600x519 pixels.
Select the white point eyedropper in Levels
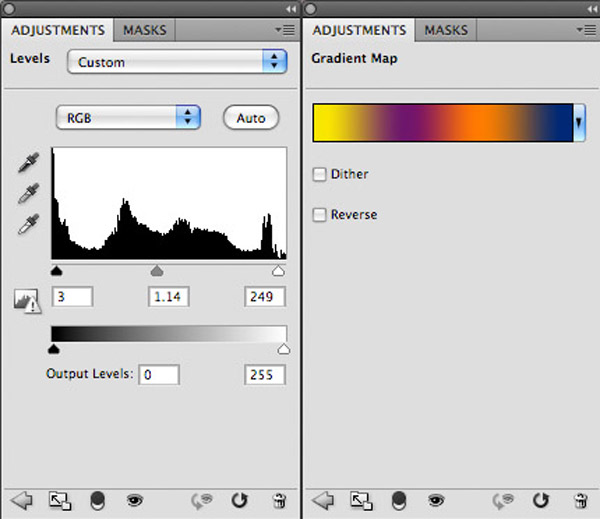click(28, 224)
